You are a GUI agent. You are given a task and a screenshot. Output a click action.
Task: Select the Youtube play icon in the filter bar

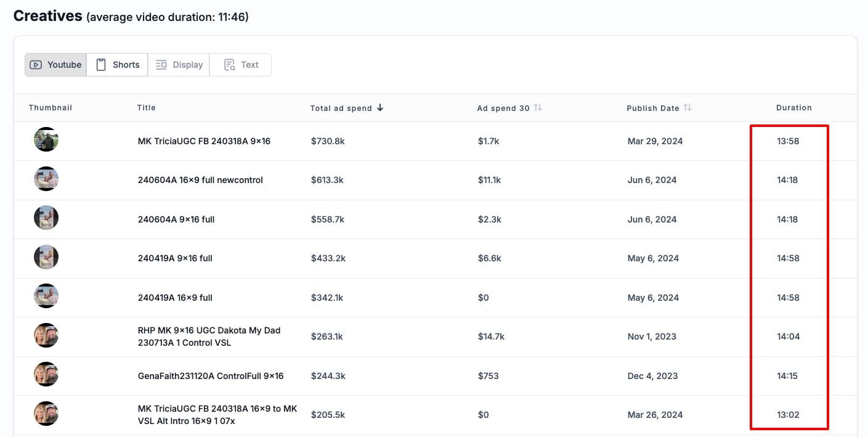tap(37, 64)
